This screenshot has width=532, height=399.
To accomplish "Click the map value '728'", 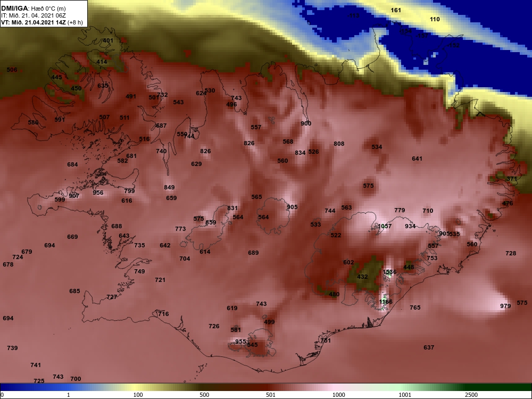I will (x=511, y=253).
